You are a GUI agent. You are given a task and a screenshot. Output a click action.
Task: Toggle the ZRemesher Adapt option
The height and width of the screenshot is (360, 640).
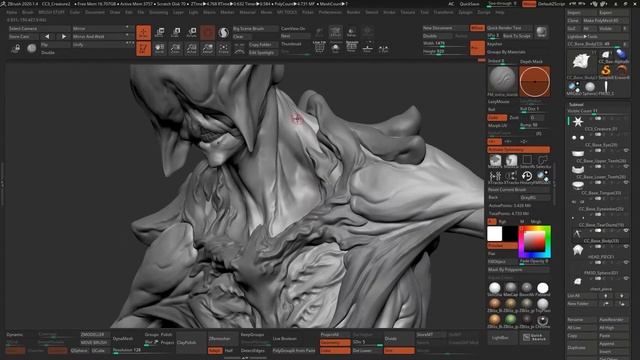click(x=215, y=351)
